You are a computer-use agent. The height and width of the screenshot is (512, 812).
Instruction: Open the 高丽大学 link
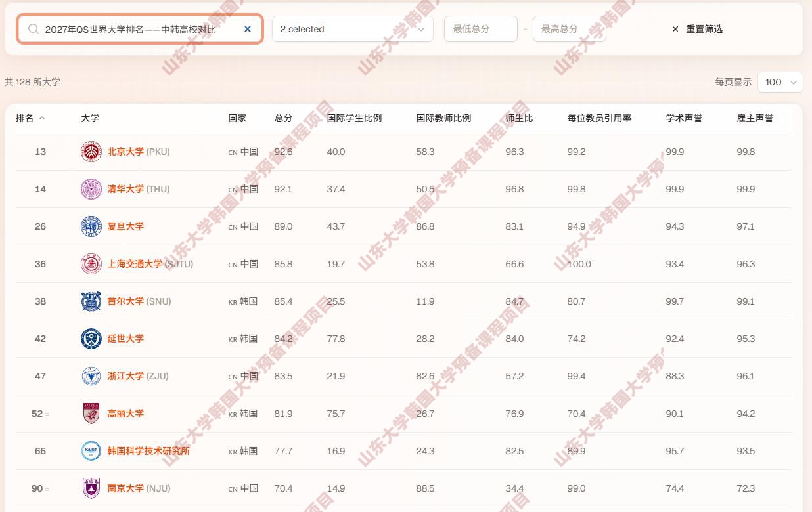[x=125, y=414]
